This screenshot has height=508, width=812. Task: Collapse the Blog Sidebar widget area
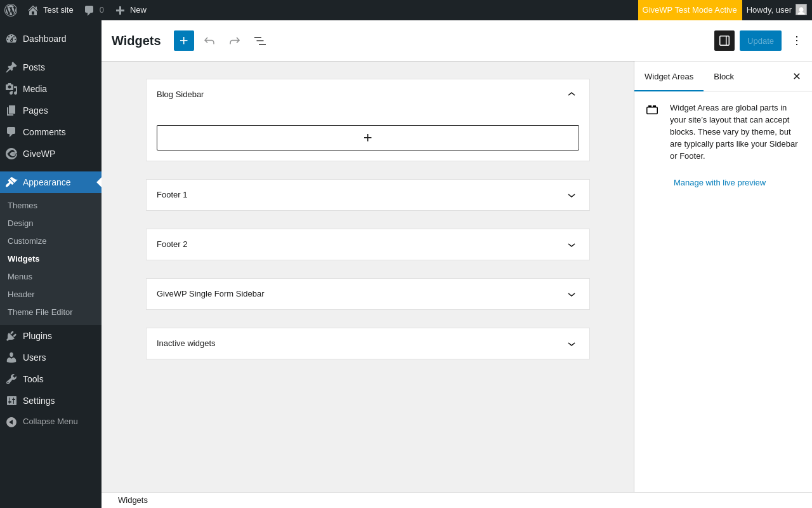click(x=572, y=95)
